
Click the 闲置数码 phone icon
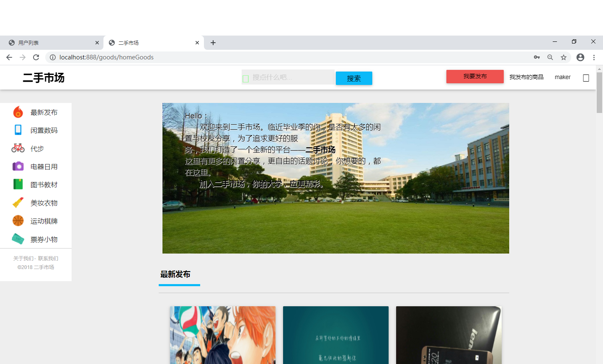pos(18,130)
